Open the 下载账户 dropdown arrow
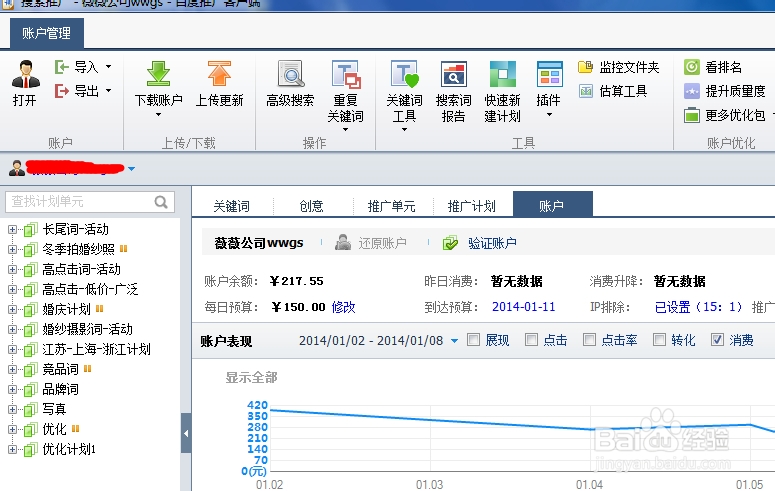The width and height of the screenshot is (775, 491). pos(158,115)
